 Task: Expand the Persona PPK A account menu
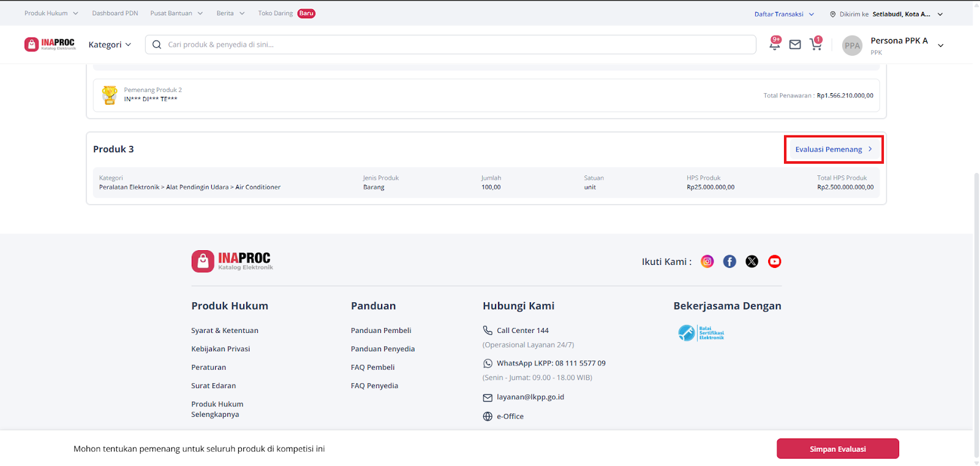coord(941,45)
